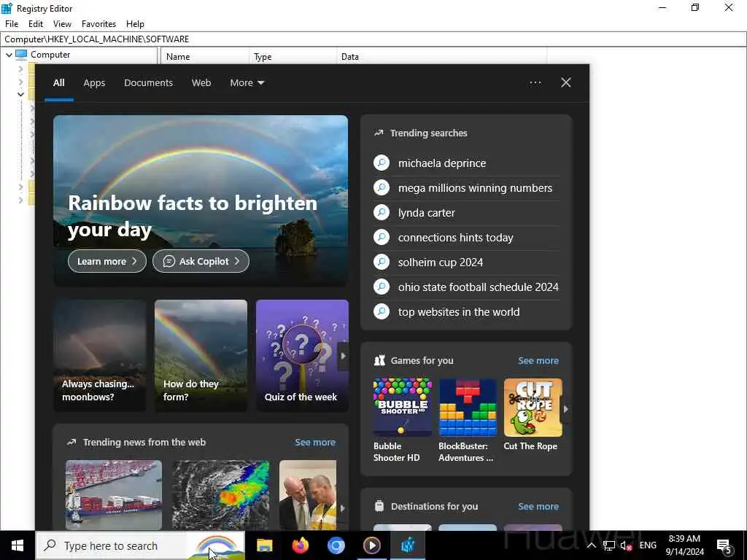Launch Firefox from the taskbar
This screenshot has width=747, height=560.
coord(300,545)
